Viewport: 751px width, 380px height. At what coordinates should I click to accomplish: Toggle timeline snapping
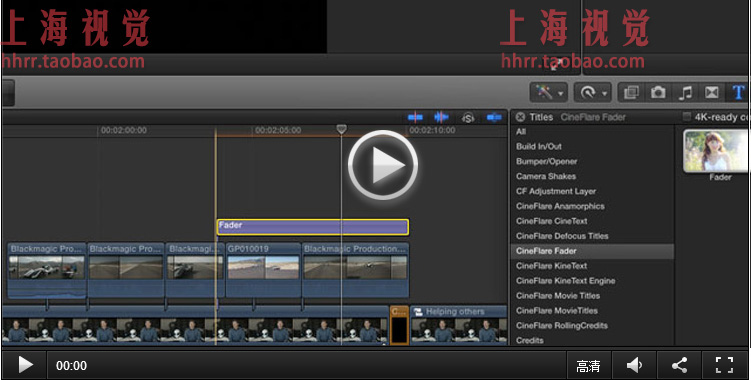click(x=494, y=117)
